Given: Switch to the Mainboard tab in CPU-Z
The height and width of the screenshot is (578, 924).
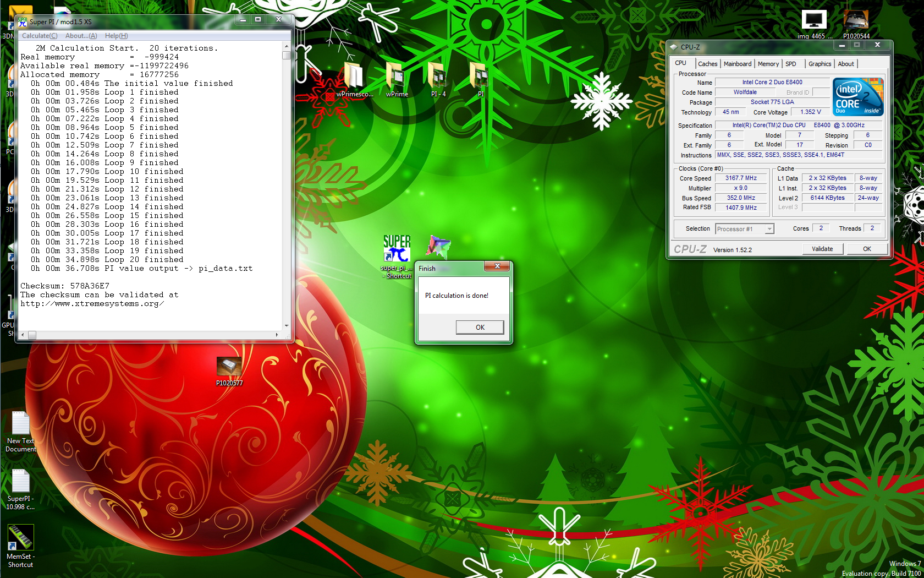Looking at the screenshot, I should 738,64.
